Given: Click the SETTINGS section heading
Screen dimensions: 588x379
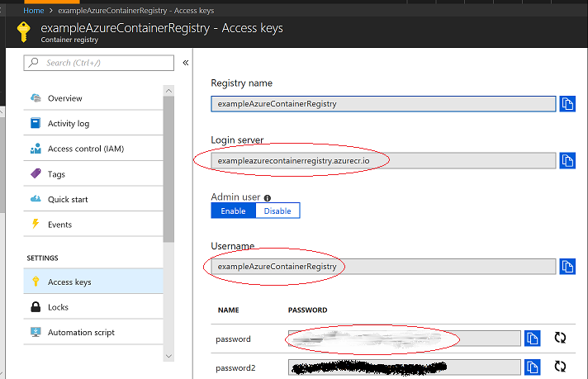Looking at the screenshot, I should click(x=42, y=258).
